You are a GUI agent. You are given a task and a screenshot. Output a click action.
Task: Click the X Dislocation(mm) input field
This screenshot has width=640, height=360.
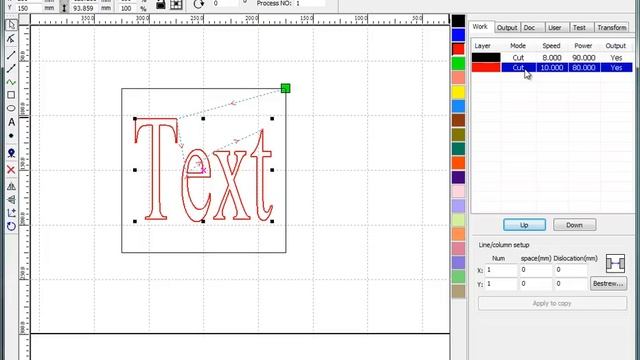pos(570,270)
